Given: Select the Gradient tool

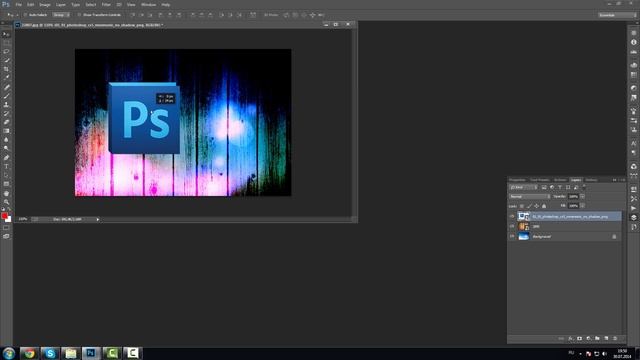Looking at the screenshot, I should (6, 131).
